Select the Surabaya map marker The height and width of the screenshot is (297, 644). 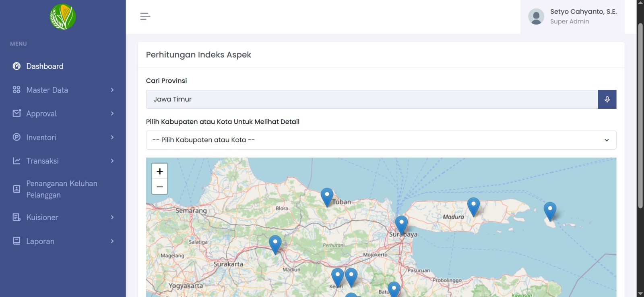pyautogui.click(x=401, y=224)
